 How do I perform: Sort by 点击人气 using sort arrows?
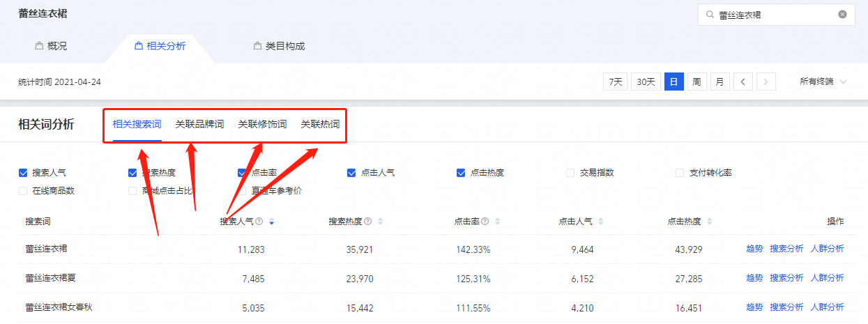[x=600, y=222]
